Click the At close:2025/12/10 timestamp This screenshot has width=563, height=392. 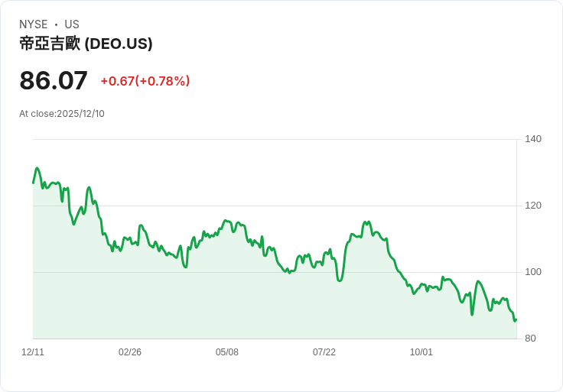click(62, 114)
